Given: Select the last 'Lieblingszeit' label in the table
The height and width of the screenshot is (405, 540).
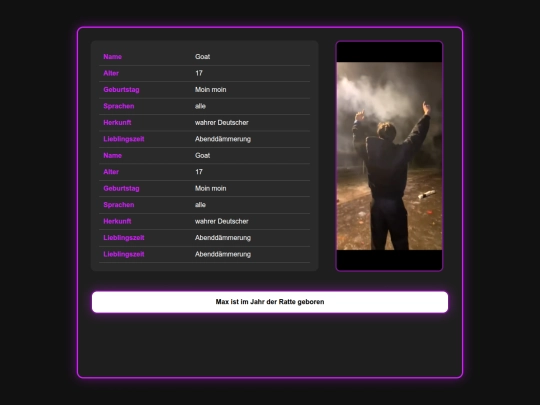Looking at the screenshot, I should (124, 255).
